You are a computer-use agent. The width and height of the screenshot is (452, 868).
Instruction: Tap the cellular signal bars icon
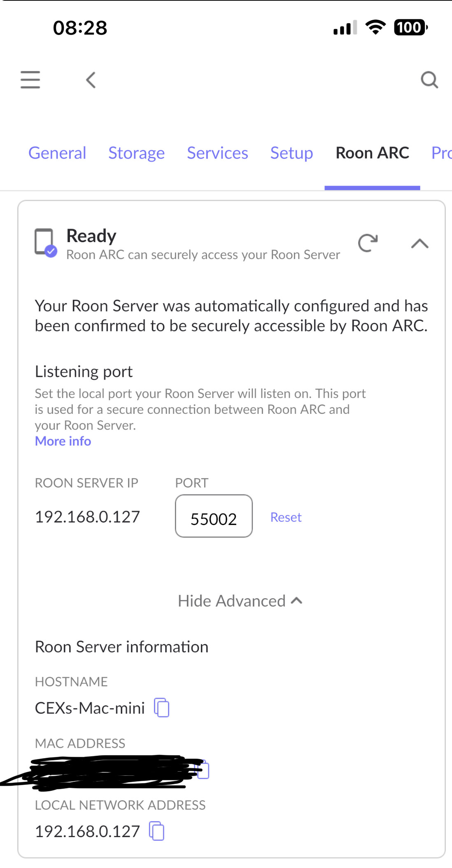345,28
